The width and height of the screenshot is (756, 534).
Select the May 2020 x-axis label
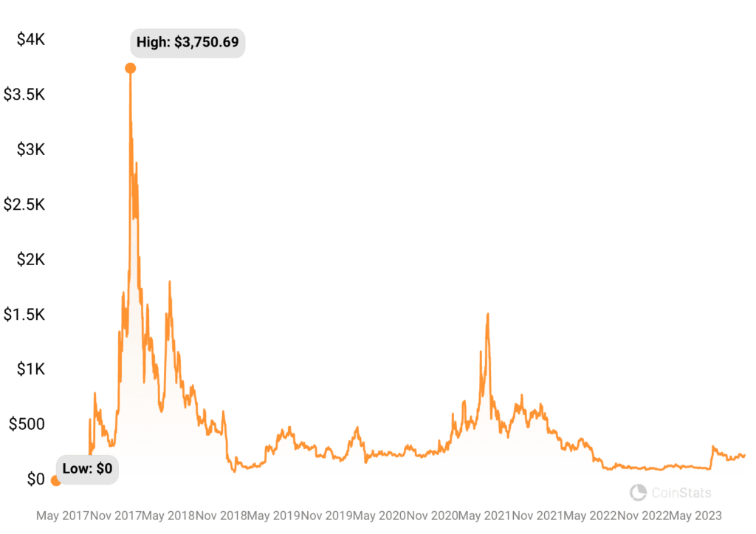click(x=379, y=516)
